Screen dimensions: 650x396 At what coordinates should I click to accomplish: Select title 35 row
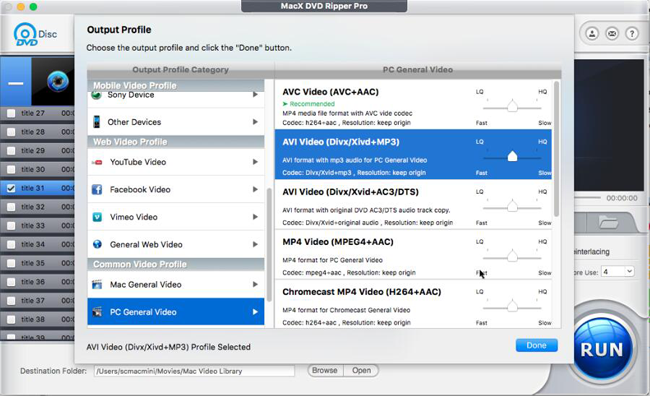[37, 263]
